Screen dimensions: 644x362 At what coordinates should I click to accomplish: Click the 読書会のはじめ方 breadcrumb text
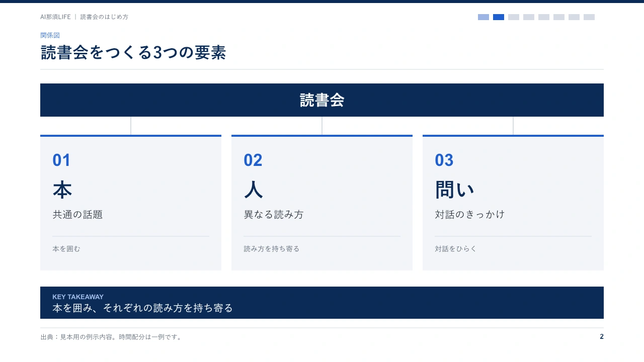(x=104, y=17)
